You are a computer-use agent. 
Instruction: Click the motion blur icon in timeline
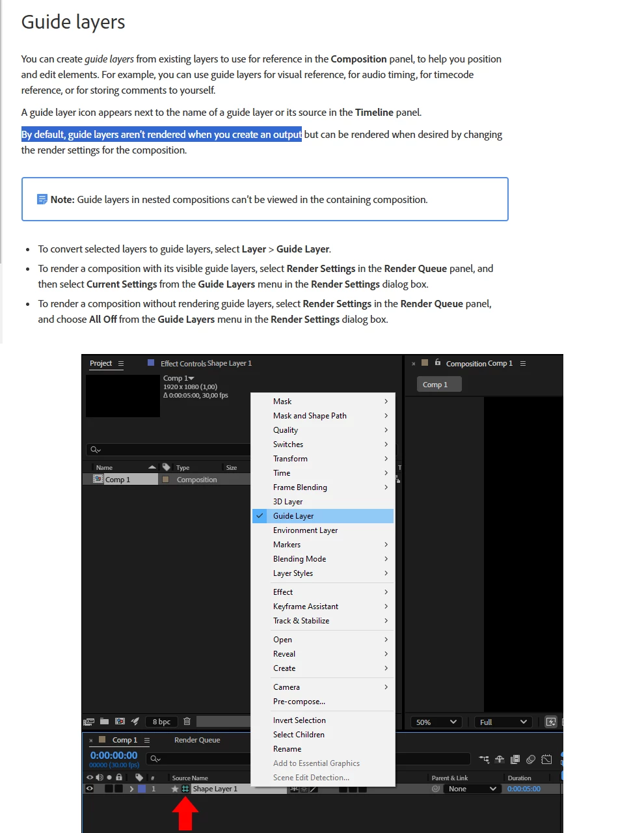[531, 759]
